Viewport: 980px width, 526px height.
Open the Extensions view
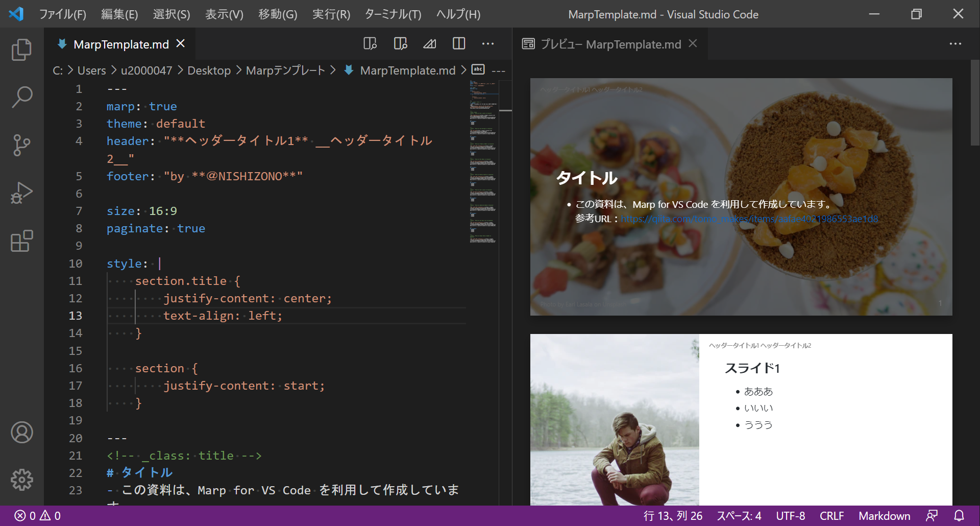[21, 241]
